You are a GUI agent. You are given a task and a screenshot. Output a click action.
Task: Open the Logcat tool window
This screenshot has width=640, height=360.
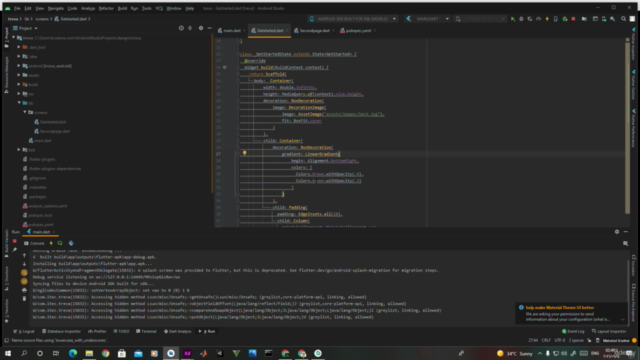pos(24,331)
